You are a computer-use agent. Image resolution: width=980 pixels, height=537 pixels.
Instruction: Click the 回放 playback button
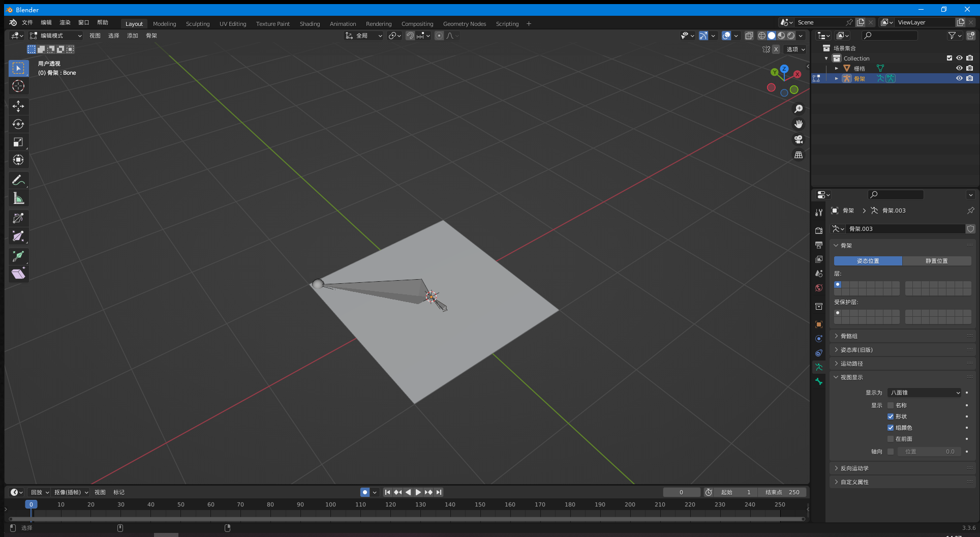point(39,492)
